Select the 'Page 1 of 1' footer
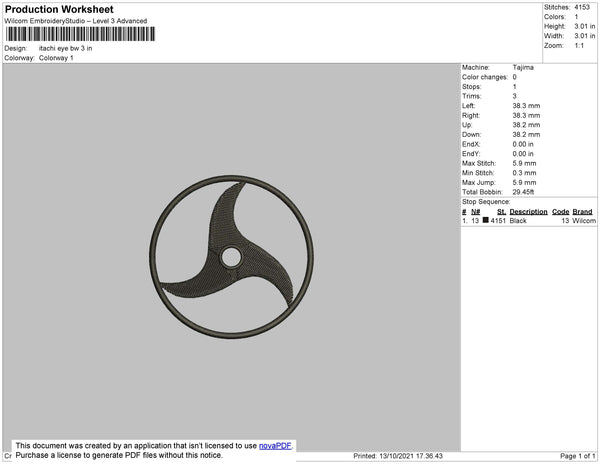This screenshot has width=600, height=464. tap(578, 456)
